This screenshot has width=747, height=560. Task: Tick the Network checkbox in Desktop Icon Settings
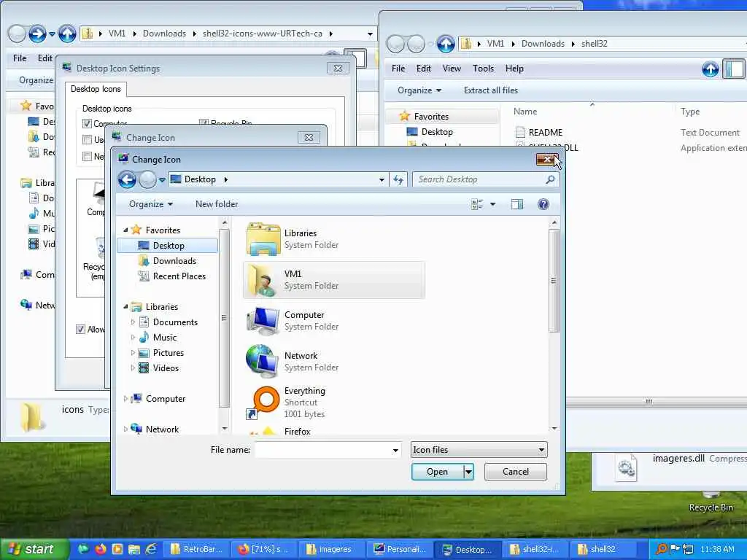click(x=87, y=156)
